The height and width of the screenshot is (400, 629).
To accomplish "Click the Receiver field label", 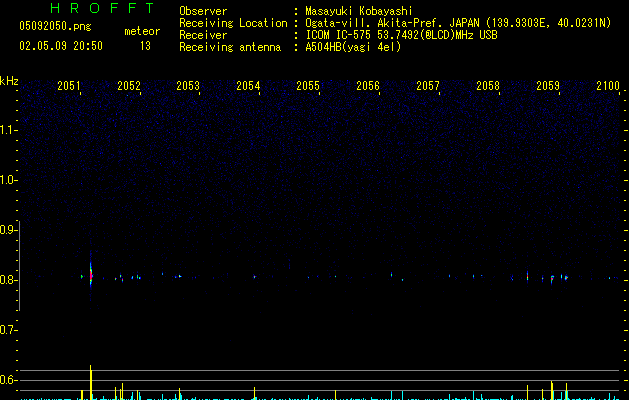I will click(203, 35).
